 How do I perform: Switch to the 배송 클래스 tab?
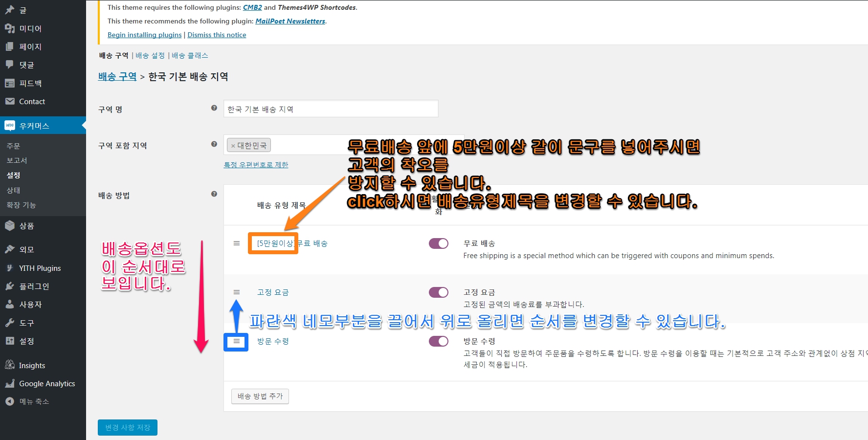pos(190,56)
